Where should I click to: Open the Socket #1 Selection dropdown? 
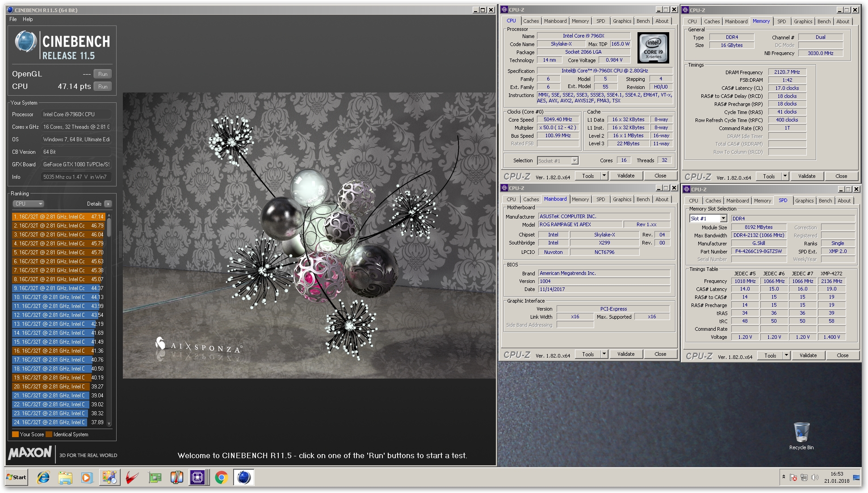click(574, 160)
